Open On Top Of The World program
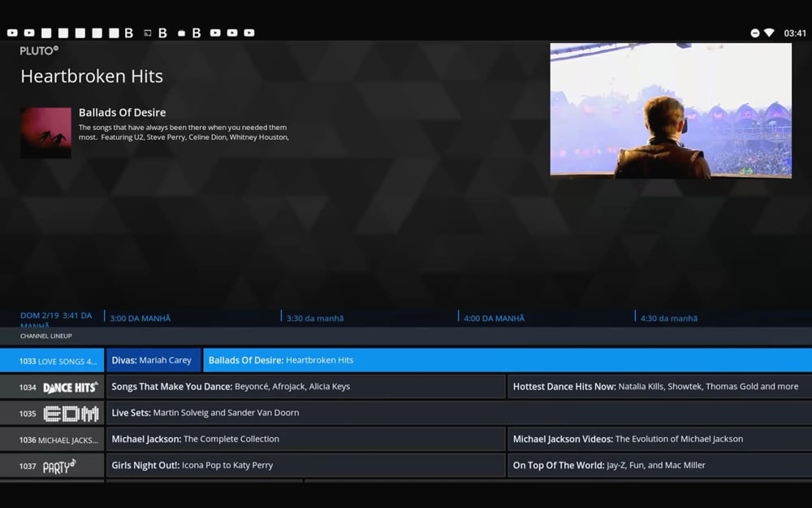The width and height of the screenshot is (812, 508). pyautogui.click(x=659, y=466)
